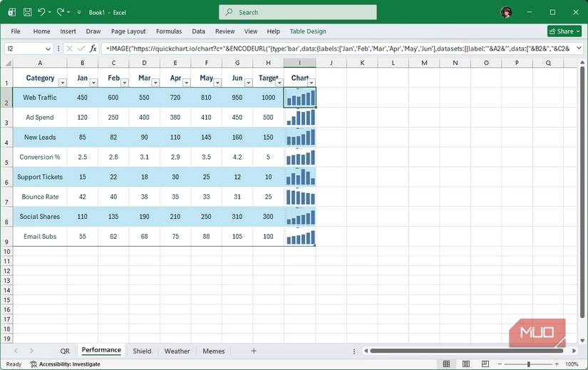Switch to the QR sheet tab
Image resolution: width=588 pixels, height=370 pixels.
click(x=65, y=351)
